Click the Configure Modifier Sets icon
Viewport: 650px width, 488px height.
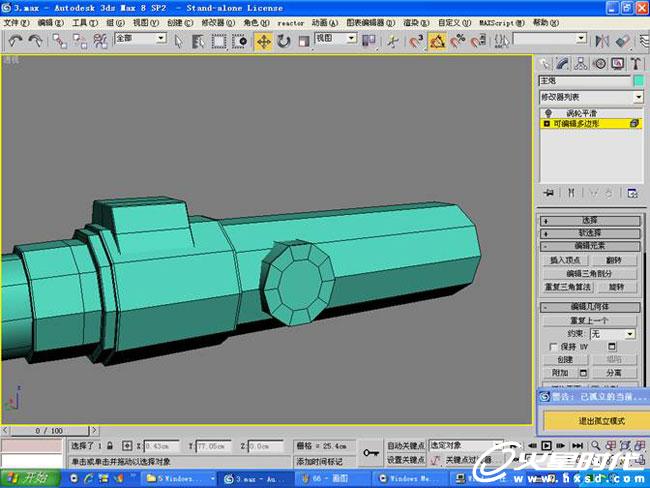[632, 193]
